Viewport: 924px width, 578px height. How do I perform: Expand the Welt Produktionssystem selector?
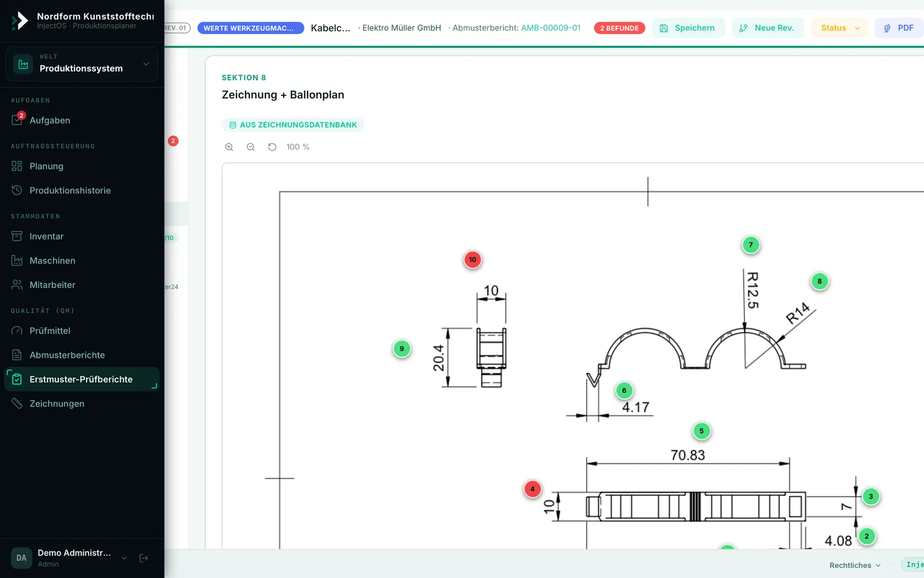[x=81, y=64]
